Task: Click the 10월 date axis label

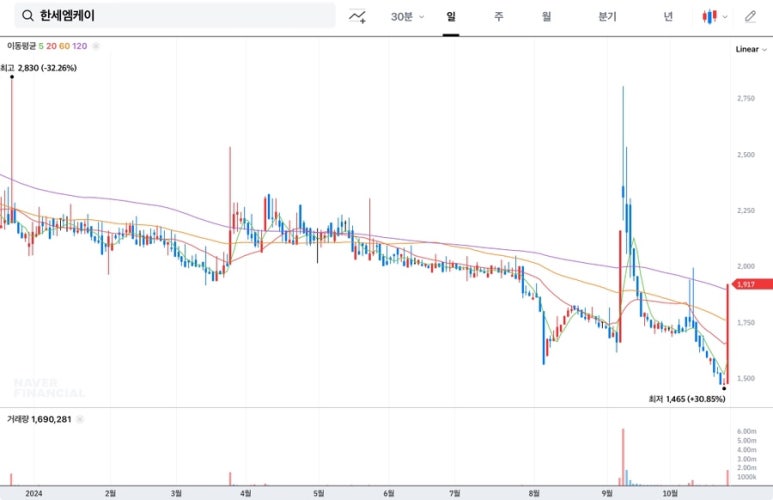Action: [670, 493]
